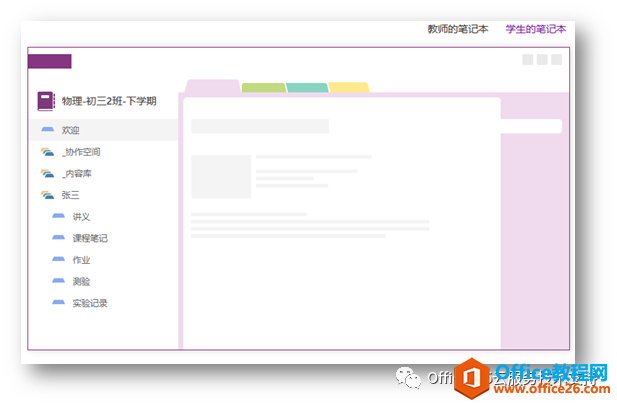
Task: Open the _协作空间 section group
Action: (81, 152)
